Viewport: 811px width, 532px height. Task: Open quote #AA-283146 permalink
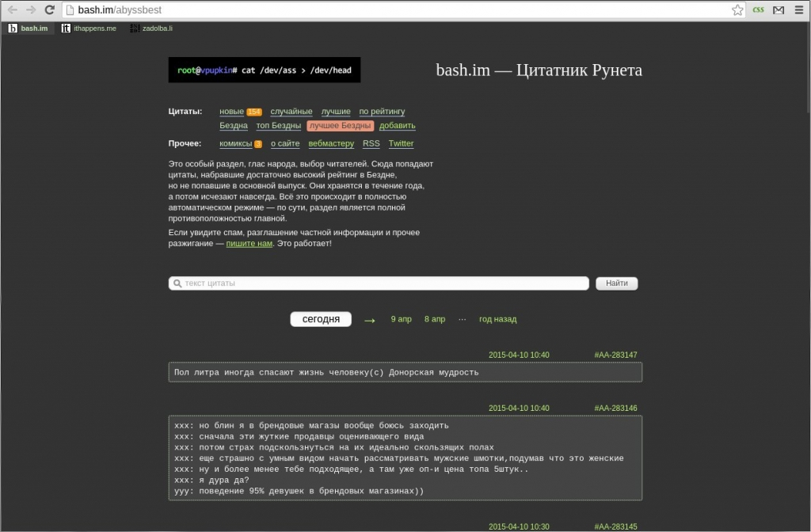(x=615, y=408)
